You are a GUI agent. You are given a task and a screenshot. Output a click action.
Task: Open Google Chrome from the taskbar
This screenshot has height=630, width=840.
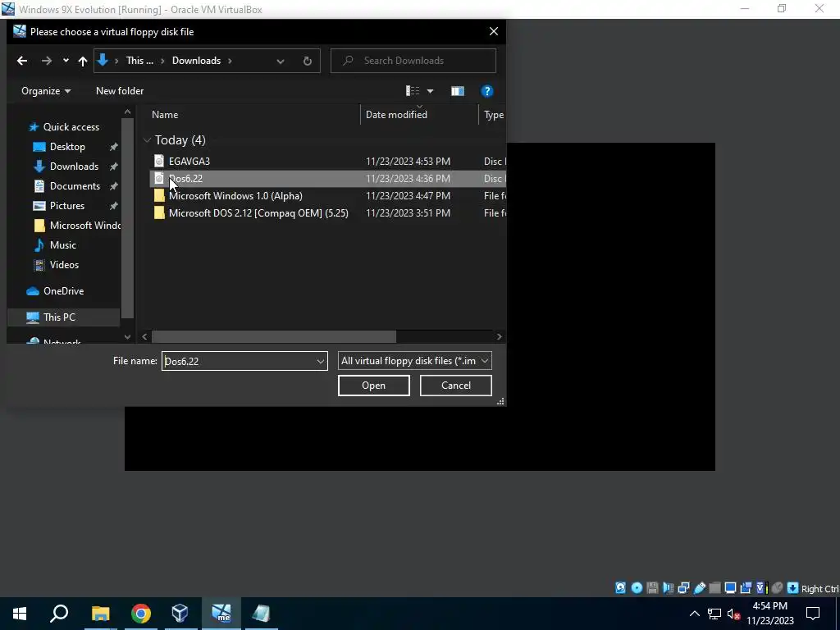pos(141,614)
